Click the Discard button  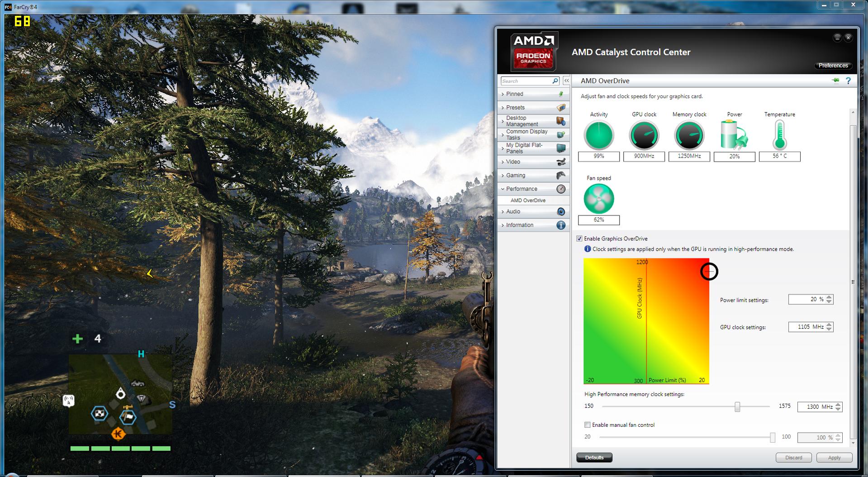tap(793, 458)
